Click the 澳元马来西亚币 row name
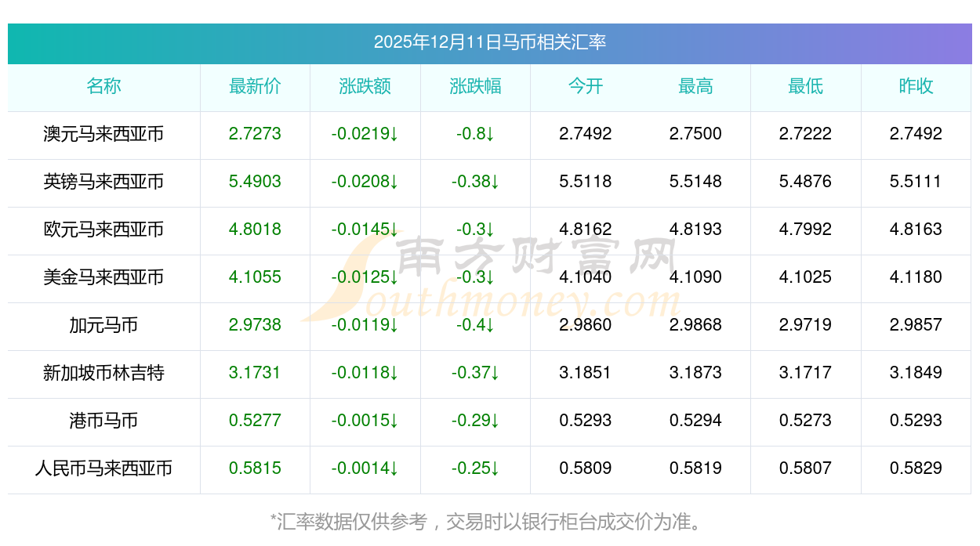 [x=103, y=134]
